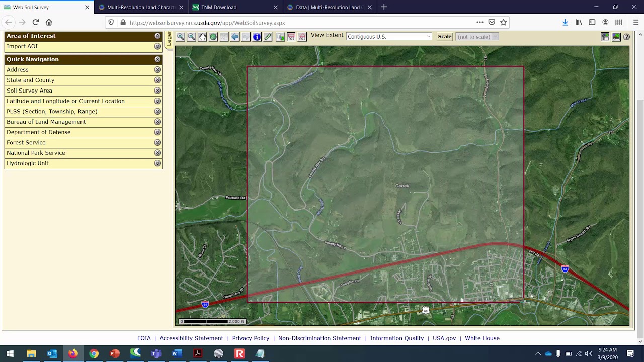Screen dimensions: 644x362
Task: Expand the Forest Service section
Action: 157,143
